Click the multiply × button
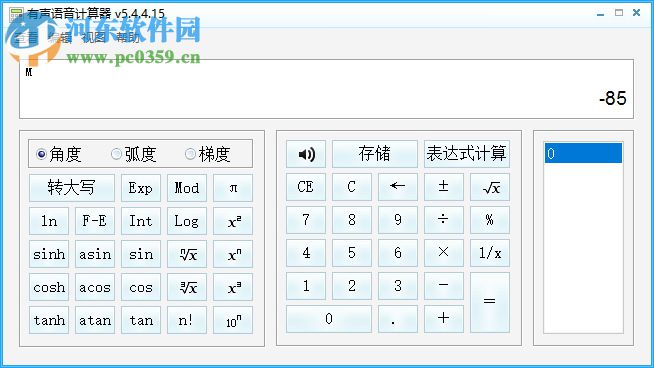Image resolution: width=654 pixels, height=368 pixels. (x=443, y=252)
